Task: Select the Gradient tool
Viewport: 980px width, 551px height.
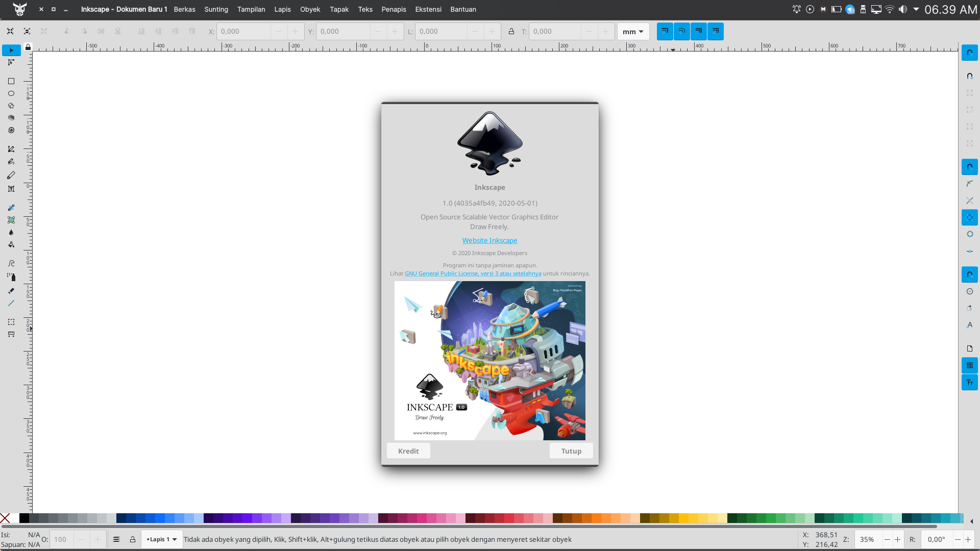Action: pos(11,208)
